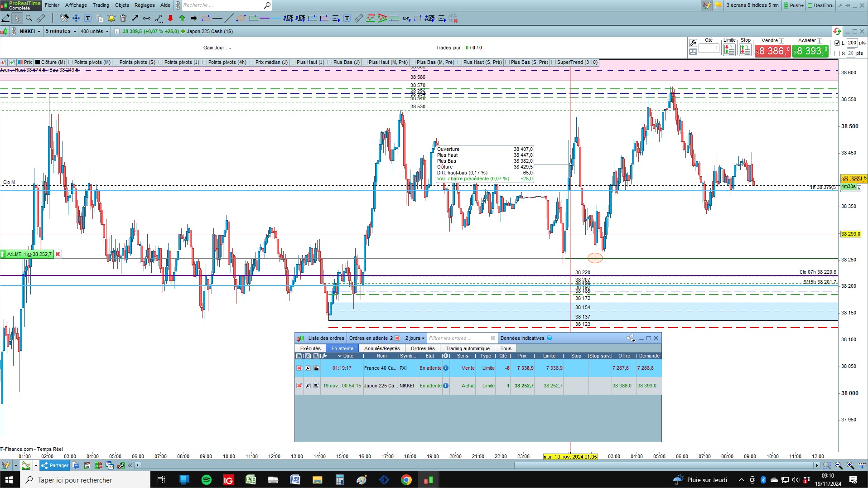Open trading settings wrench icon
868x488 pixels.
point(693,43)
